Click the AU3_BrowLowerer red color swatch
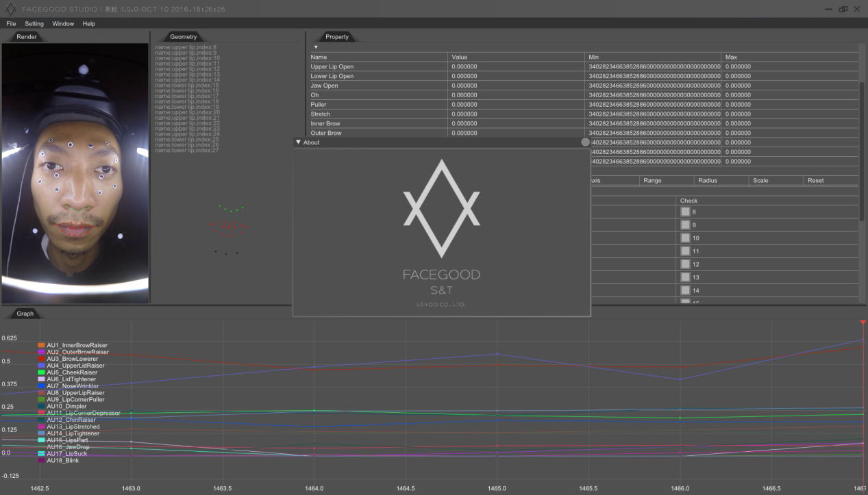 pyautogui.click(x=42, y=359)
